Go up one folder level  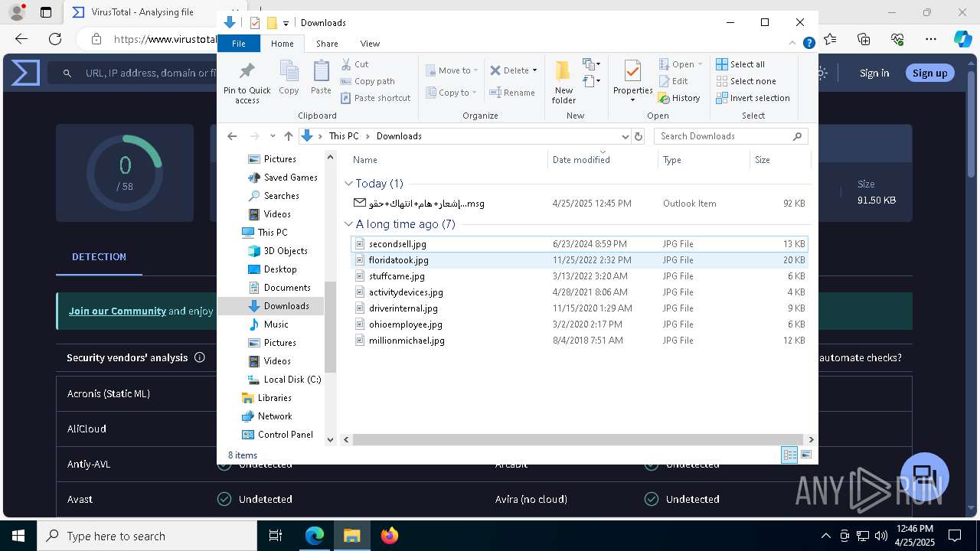pyautogui.click(x=288, y=136)
